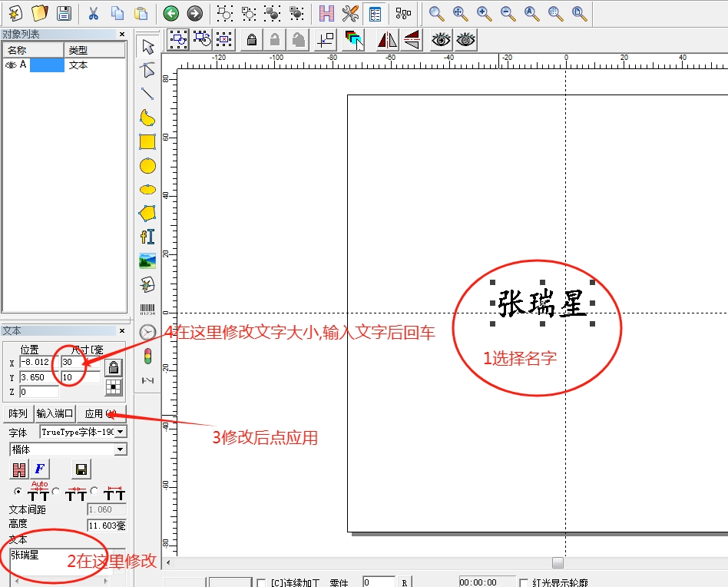Click the 应用 apply button
The width and height of the screenshot is (728, 587).
pos(101,413)
